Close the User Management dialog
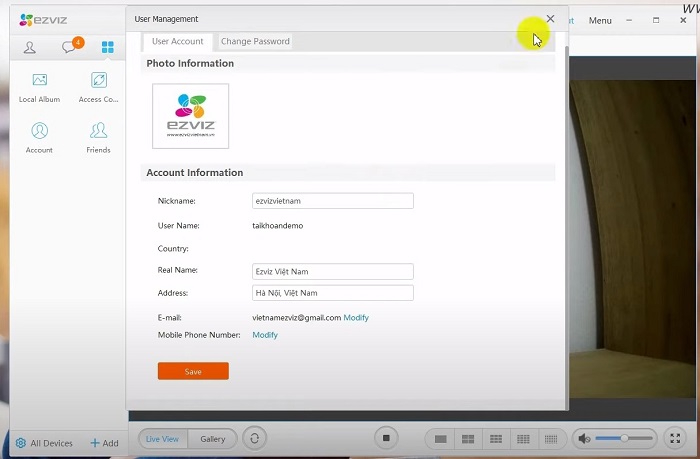 (550, 19)
